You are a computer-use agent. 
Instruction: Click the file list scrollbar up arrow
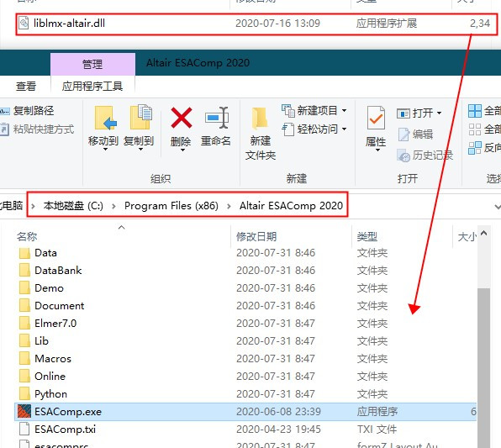click(x=483, y=233)
